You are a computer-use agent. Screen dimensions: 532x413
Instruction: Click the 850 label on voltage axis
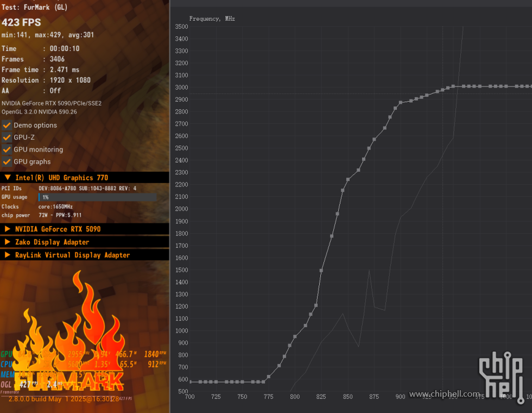[348, 397]
